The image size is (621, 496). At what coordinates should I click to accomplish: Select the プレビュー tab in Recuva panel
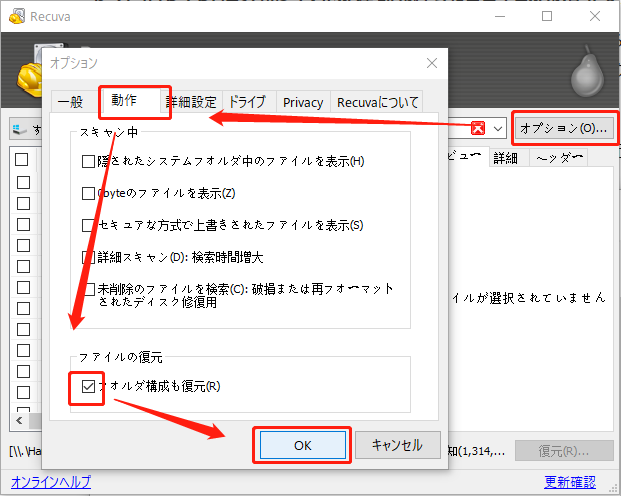point(467,157)
